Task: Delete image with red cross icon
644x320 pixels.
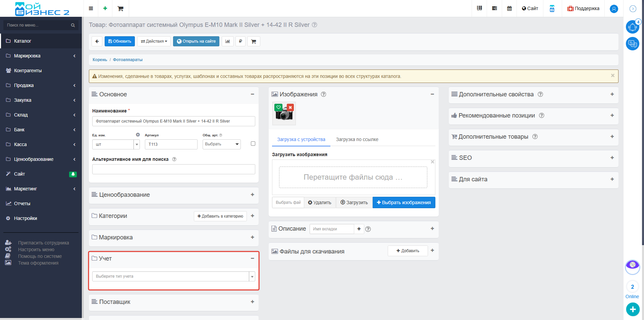Action: click(290, 107)
